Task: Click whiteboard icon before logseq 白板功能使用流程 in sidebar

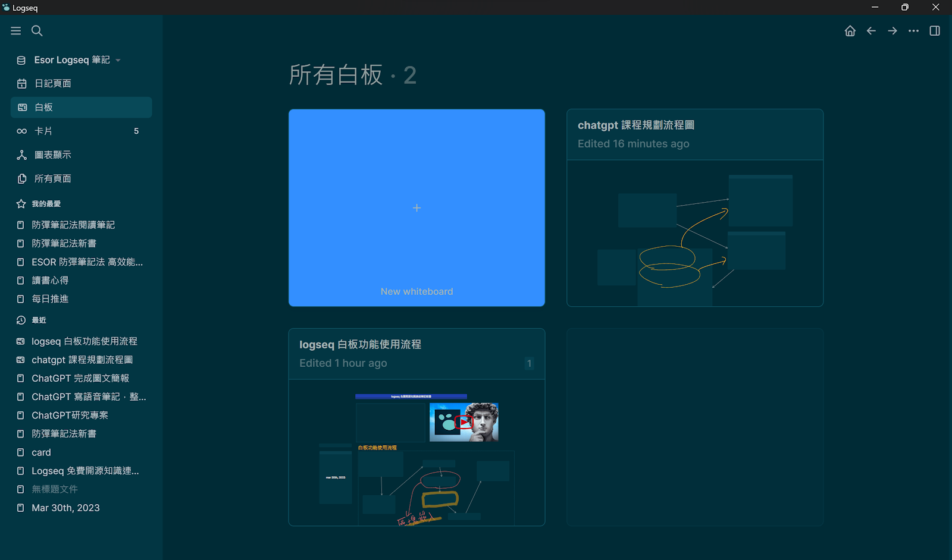Action: click(21, 342)
